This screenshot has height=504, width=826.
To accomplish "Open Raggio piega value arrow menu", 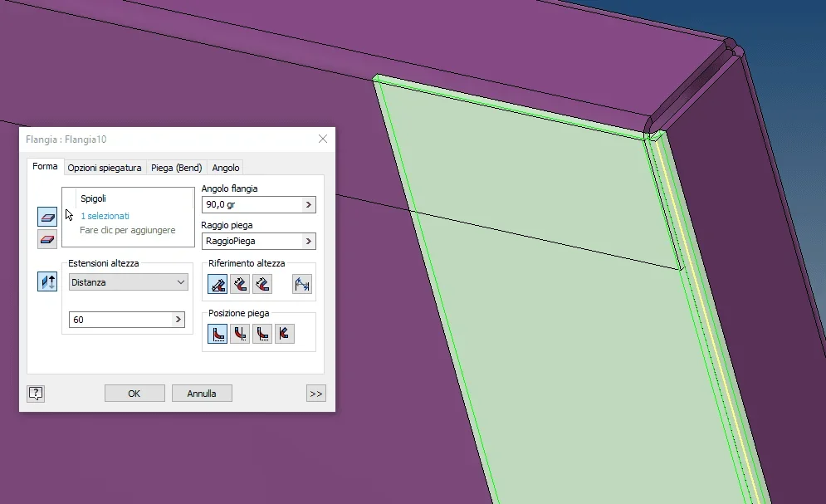I will click(x=309, y=241).
